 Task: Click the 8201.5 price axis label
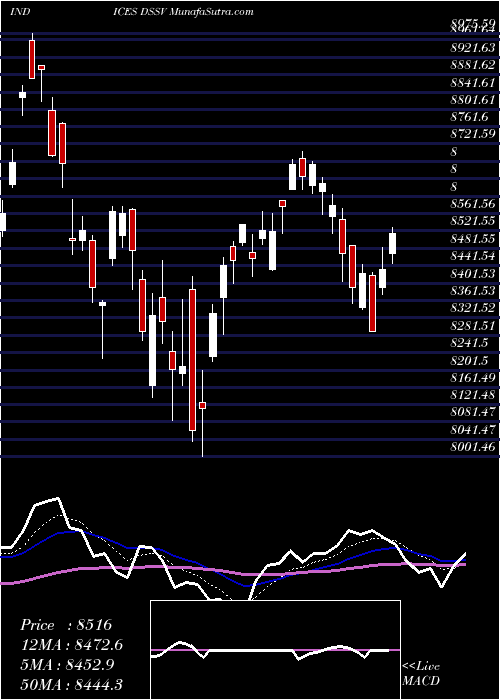click(x=470, y=360)
